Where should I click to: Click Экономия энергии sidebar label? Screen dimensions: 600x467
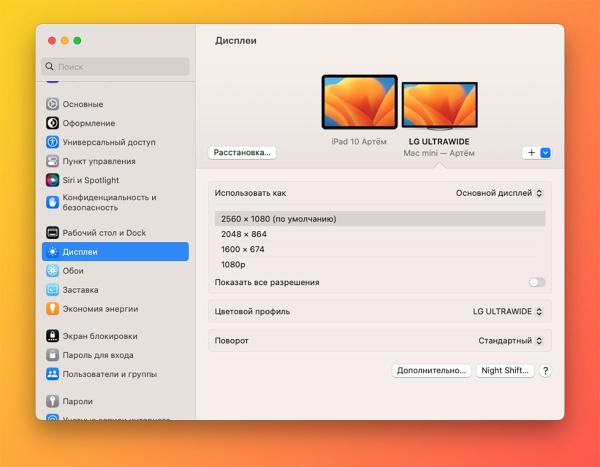[100, 309]
